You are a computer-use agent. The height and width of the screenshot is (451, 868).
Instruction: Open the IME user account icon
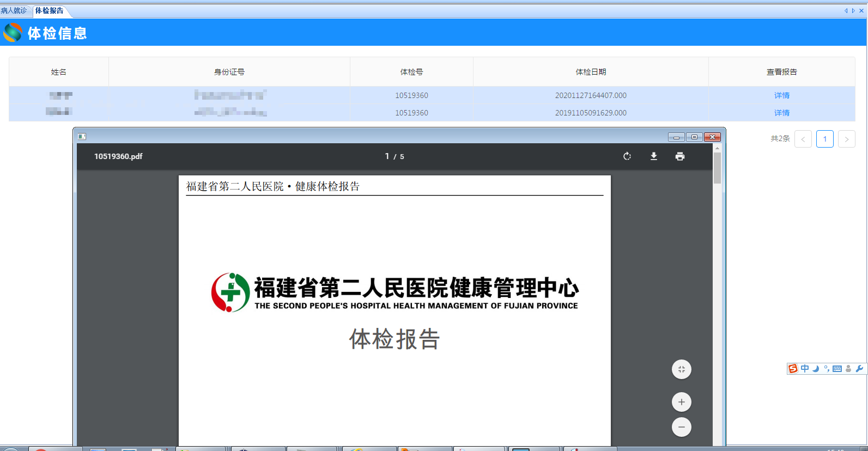point(848,369)
